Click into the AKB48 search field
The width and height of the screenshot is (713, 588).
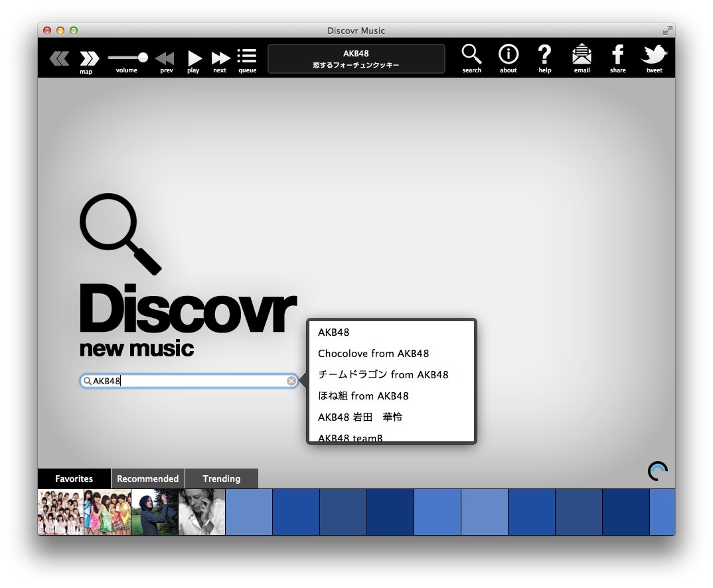coord(189,381)
